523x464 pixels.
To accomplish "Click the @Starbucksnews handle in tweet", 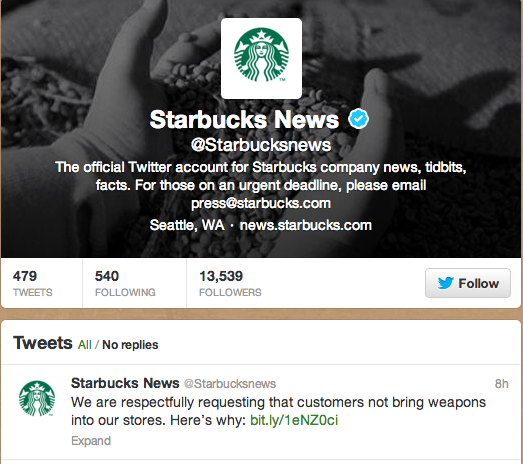I will (230, 384).
